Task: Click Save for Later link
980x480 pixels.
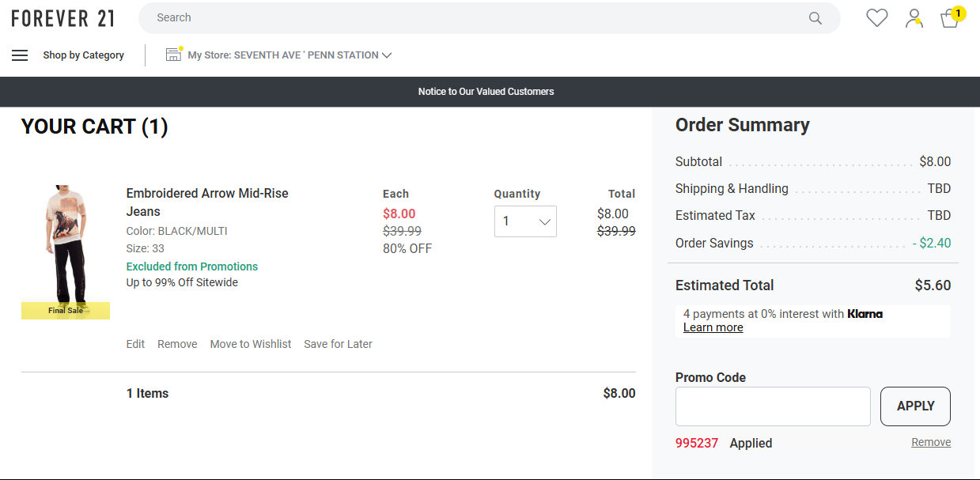Action: 338,344
